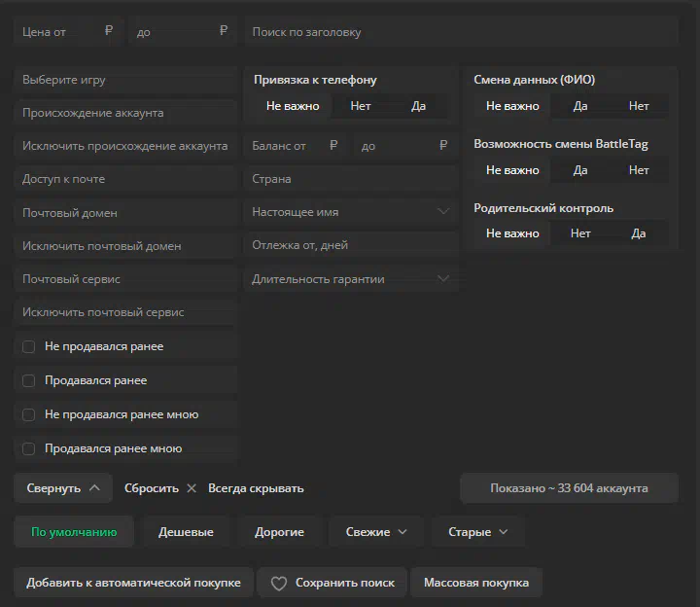
Task: Choose Не важно under Возможность смены BattleTag
Action: [512, 170]
